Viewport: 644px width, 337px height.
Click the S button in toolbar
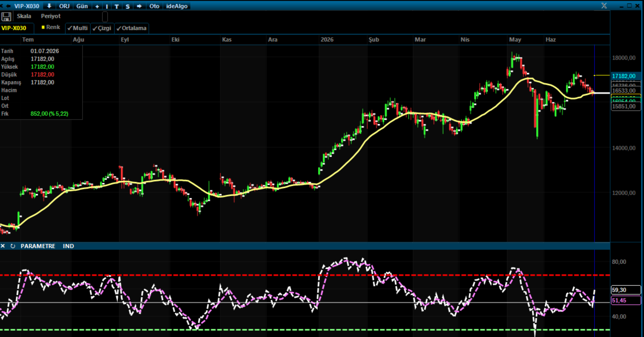pyautogui.click(x=128, y=6)
